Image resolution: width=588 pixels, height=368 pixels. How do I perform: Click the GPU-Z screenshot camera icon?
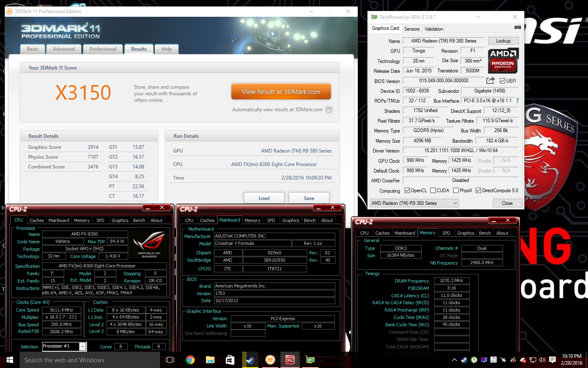point(517,27)
